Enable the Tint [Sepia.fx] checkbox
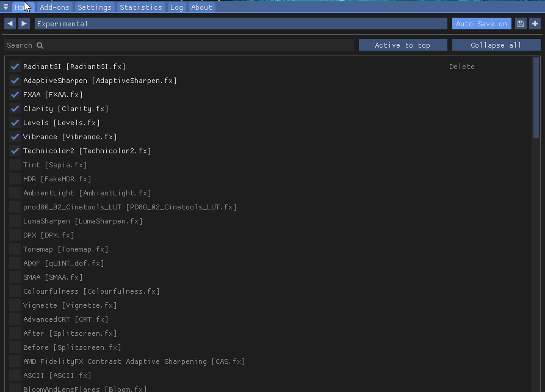 [x=15, y=165]
